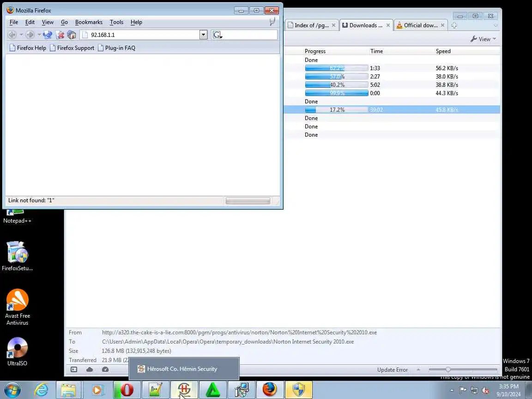Click the Hêrosoft Hêmin Security taskbar icon

tap(184, 390)
